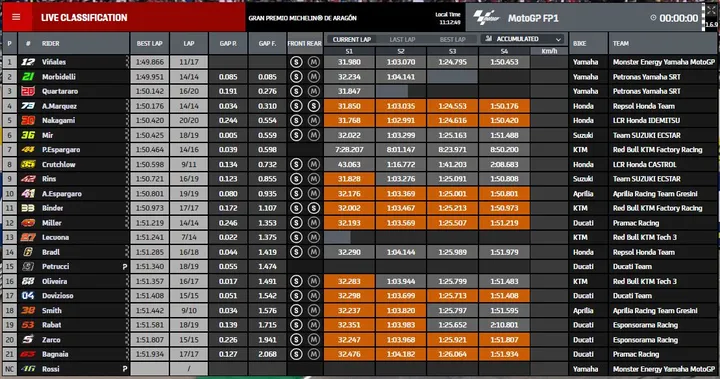Click A.Espargaro front tyre icon
The width and height of the screenshot is (720, 379).
(296, 193)
